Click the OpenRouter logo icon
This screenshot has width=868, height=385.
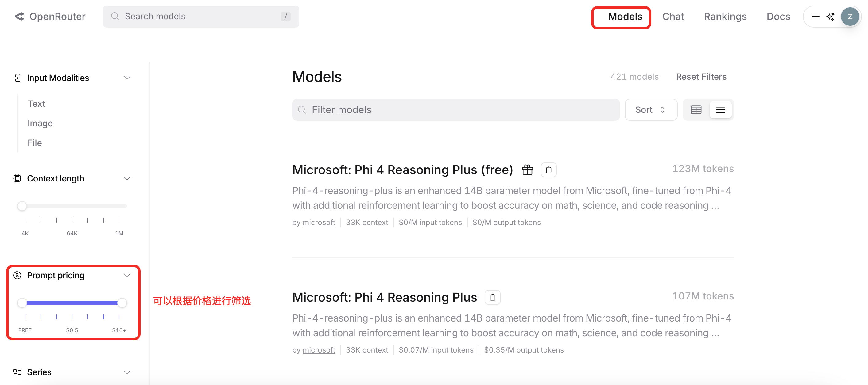click(20, 16)
